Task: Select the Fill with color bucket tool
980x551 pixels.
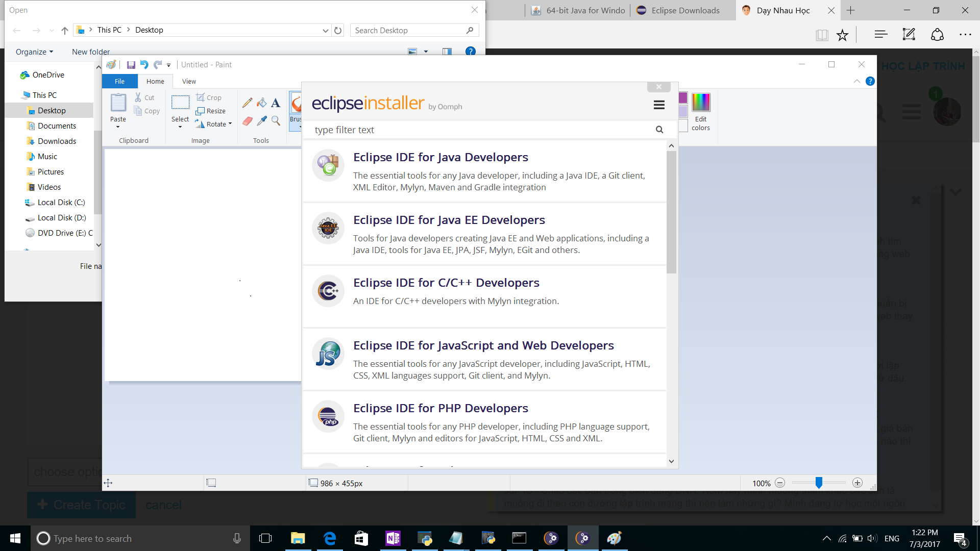Action: [x=262, y=103]
